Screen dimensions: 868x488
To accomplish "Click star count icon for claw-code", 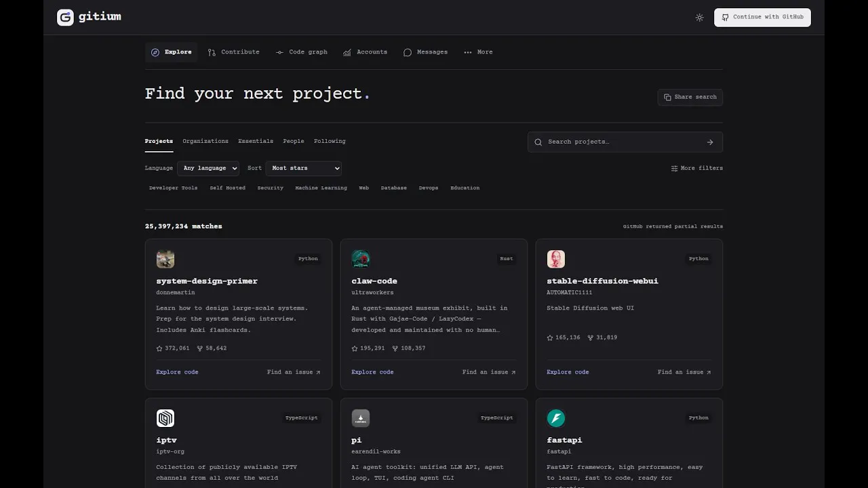I will click(355, 348).
